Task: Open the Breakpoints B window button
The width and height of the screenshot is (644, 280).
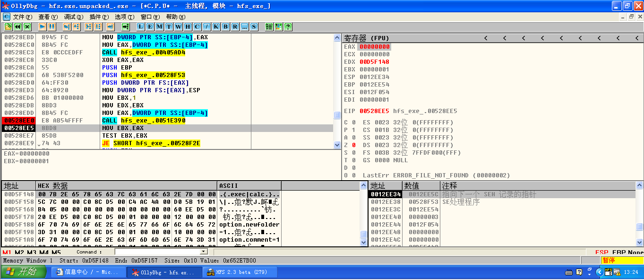Action: pos(225,26)
